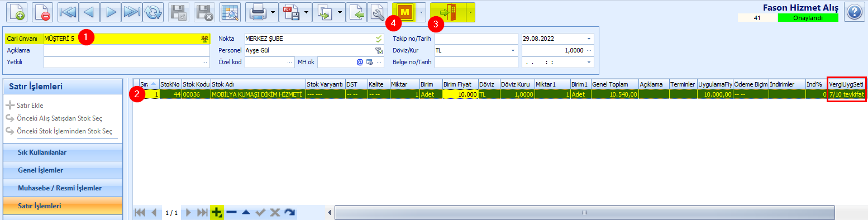Expand the exit door button dropdown arrow
This screenshot has width=868, height=220.
click(x=471, y=12)
